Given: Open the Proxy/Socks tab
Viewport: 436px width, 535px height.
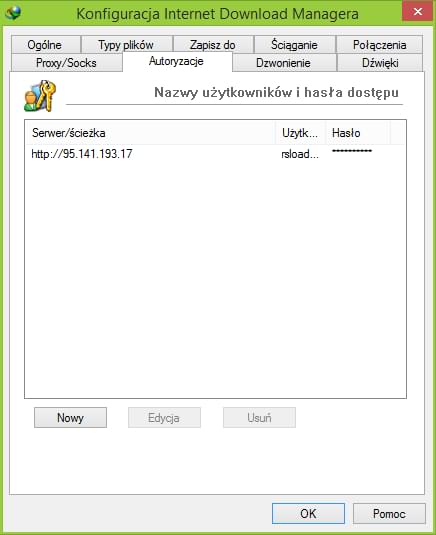Looking at the screenshot, I should (66, 63).
